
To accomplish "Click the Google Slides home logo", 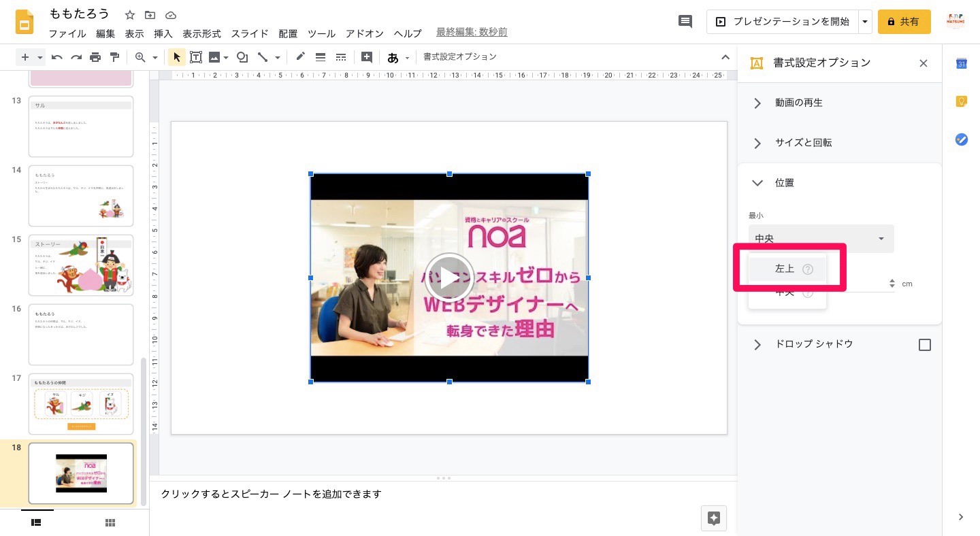I will (24, 22).
